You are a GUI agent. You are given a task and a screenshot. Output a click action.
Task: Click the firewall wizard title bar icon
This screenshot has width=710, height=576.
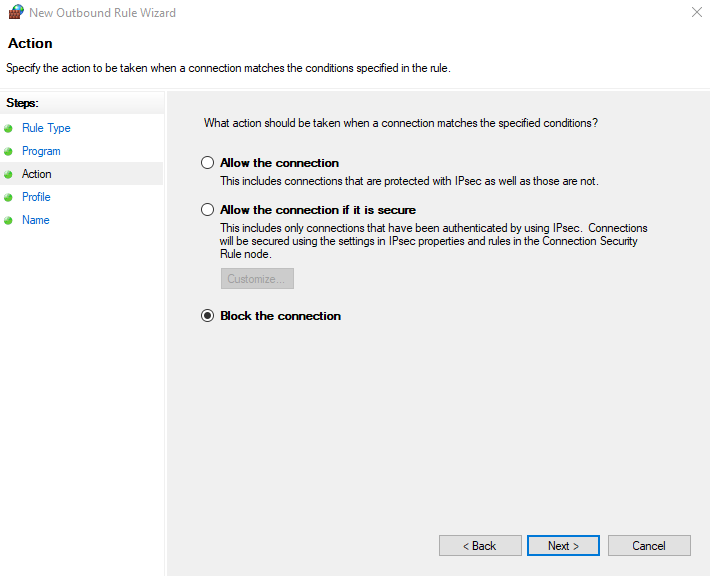tap(14, 13)
